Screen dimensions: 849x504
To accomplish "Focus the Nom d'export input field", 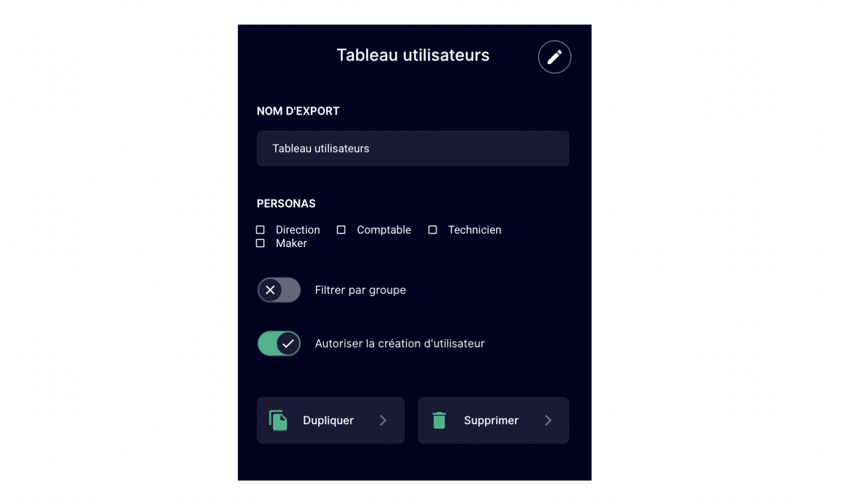I will (x=413, y=149).
